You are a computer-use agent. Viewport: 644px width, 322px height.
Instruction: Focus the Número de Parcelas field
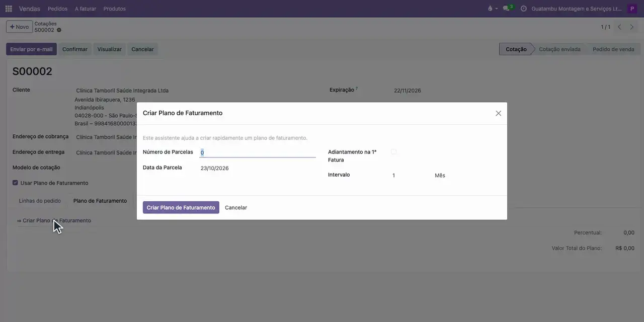pos(258,152)
